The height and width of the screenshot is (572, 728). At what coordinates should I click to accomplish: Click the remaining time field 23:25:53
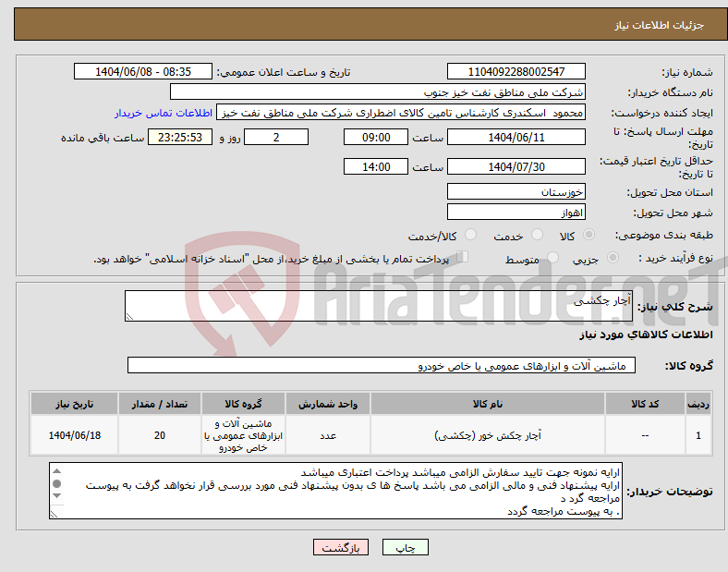[x=180, y=137]
